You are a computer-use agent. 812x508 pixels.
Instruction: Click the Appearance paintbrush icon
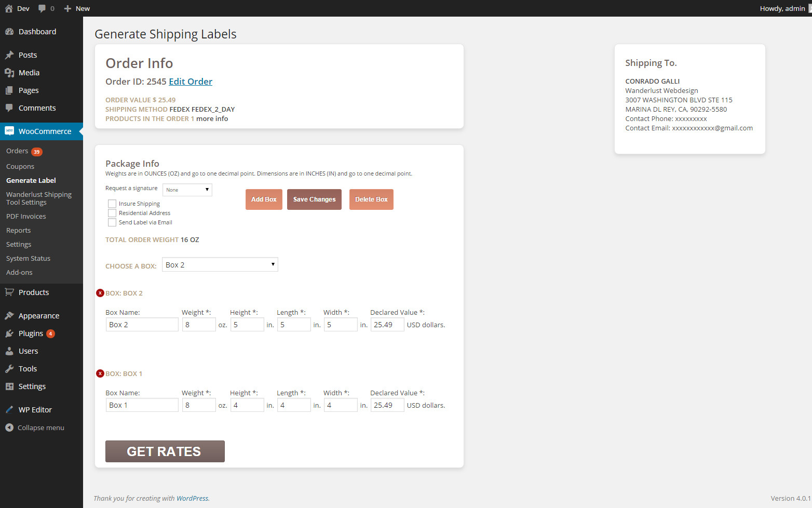coord(9,316)
